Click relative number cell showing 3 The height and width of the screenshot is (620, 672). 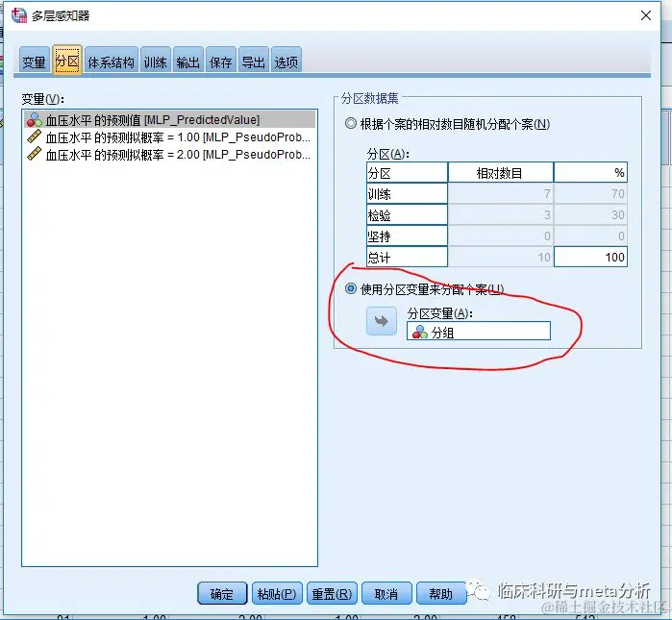501,214
